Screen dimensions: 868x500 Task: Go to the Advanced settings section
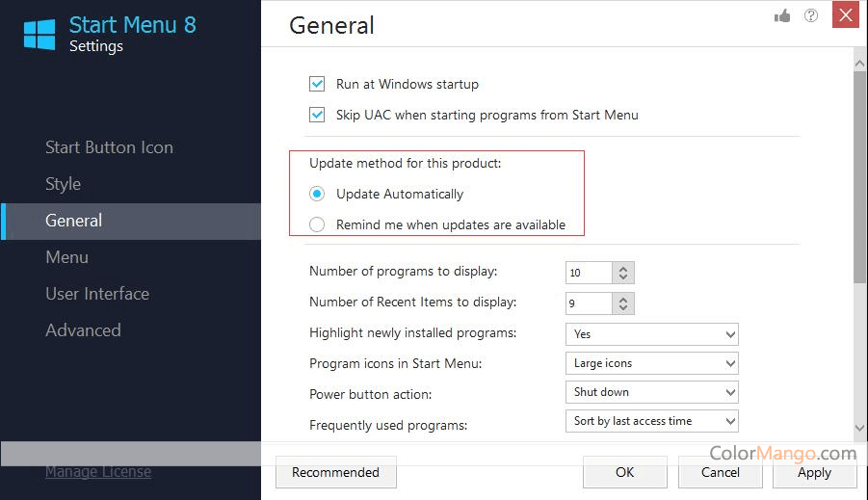(x=83, y=330)
